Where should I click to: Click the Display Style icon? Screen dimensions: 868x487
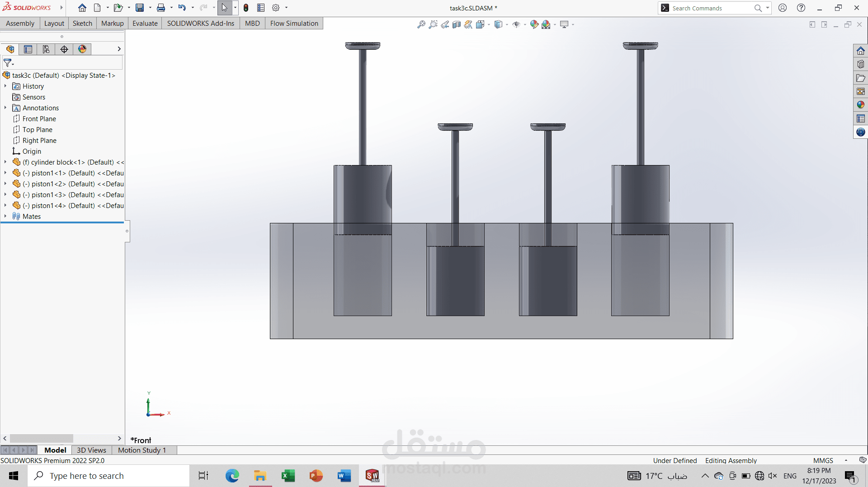498,24
